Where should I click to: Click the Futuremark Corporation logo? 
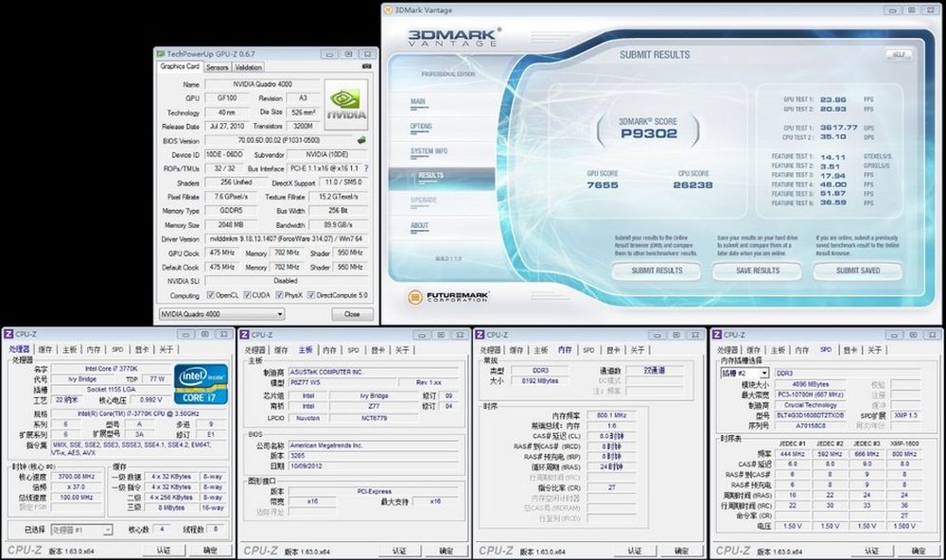point(447,297)
